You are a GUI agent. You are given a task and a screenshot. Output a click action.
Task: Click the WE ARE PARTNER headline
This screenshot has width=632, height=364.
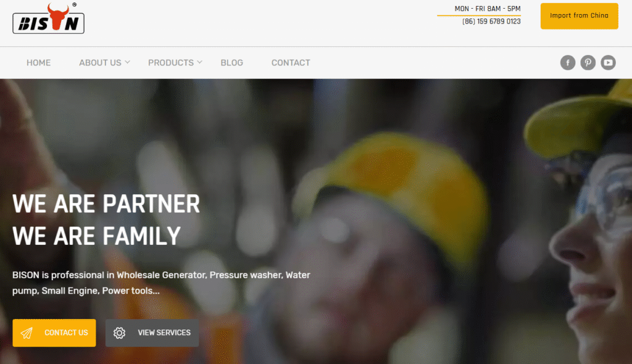pyautogui.click(x=106, y=204)
